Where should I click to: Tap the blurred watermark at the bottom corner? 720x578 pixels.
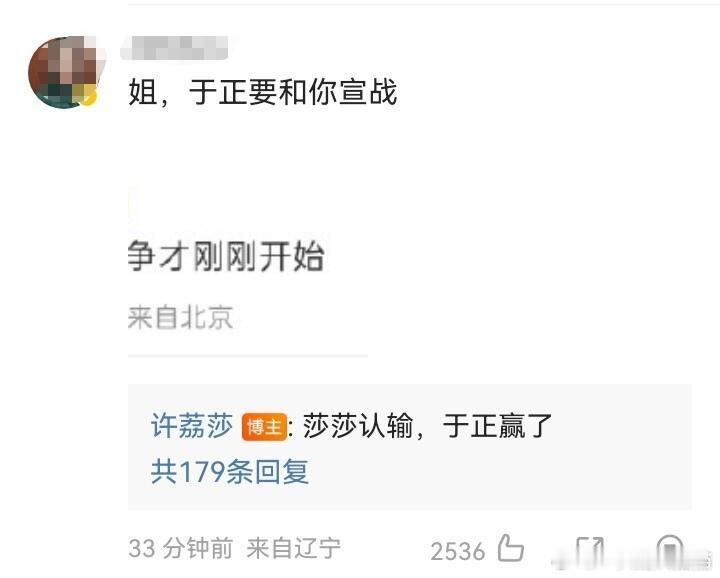point(634,563)
